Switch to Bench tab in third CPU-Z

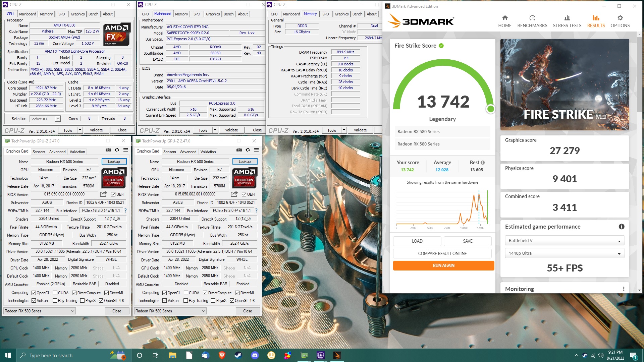coord(357,14)
